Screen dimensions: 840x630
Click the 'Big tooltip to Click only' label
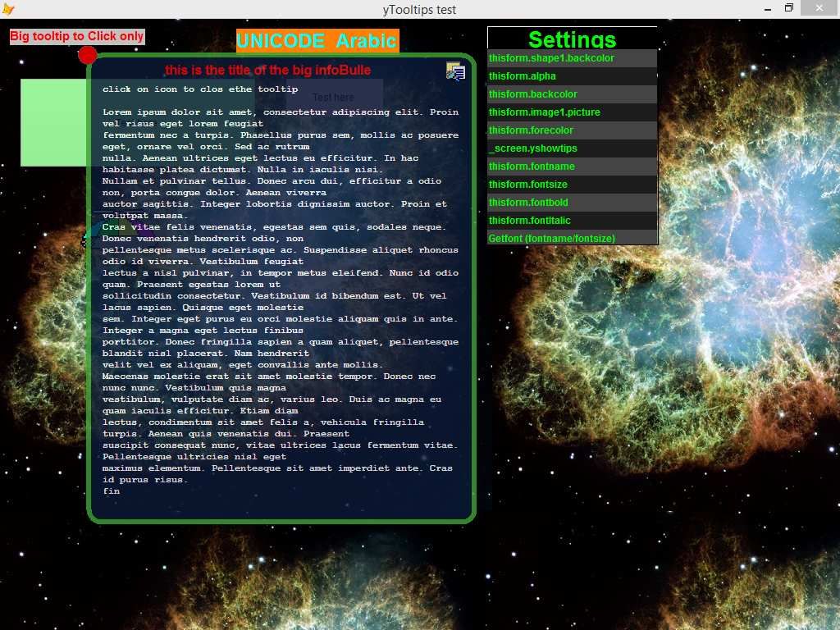(x=76, y=36)
